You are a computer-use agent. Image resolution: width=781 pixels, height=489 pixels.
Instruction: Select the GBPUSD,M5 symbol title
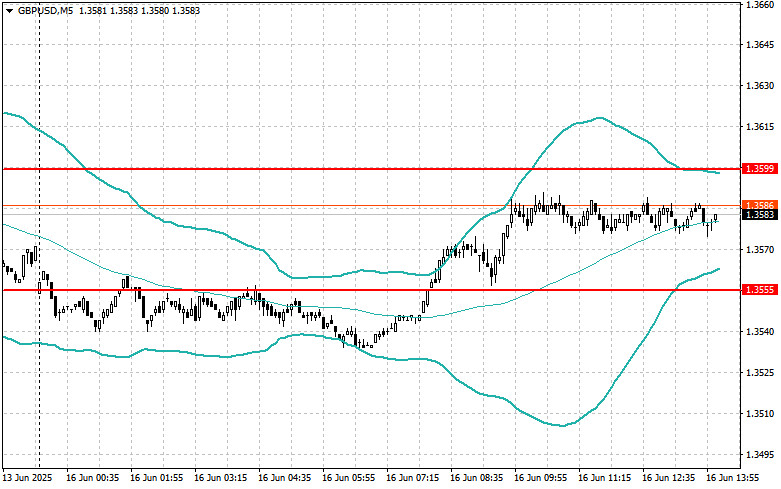pos(45,10)
